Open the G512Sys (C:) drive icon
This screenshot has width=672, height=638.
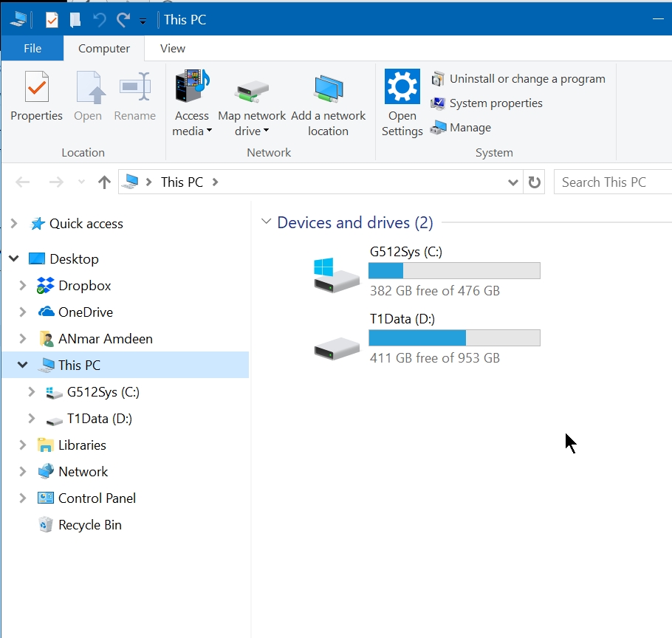(x=336, y=275)
